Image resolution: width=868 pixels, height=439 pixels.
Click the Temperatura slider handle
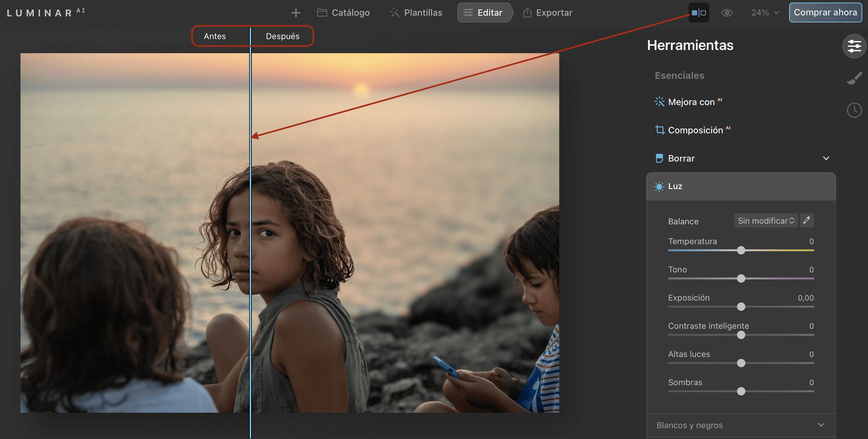coord(741,250)
